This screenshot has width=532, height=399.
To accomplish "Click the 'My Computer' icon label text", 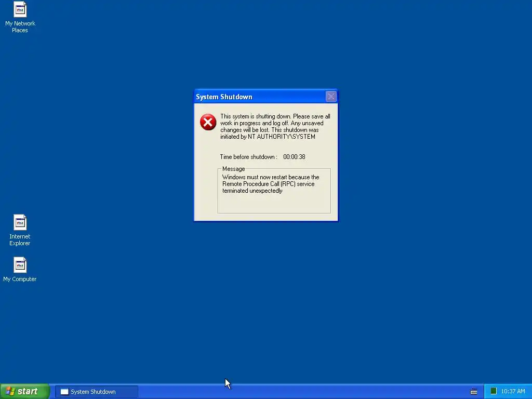I will [20, 279].
